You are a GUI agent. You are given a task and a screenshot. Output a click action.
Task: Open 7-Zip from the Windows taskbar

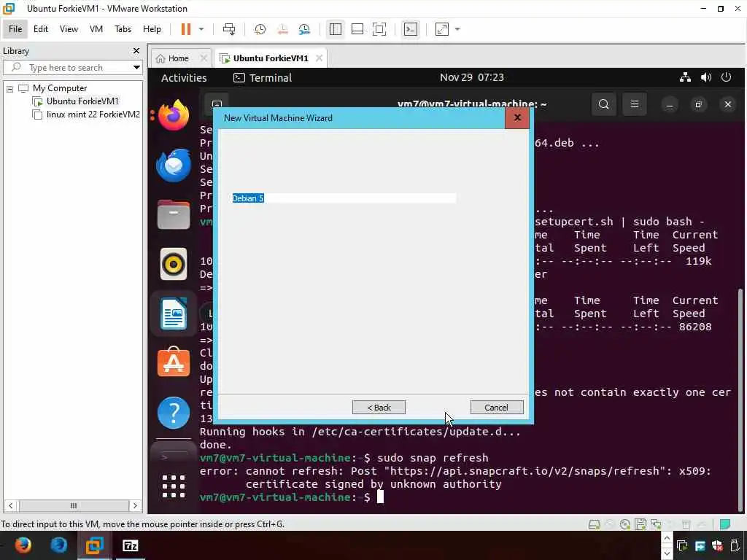[x=131, y=545]
